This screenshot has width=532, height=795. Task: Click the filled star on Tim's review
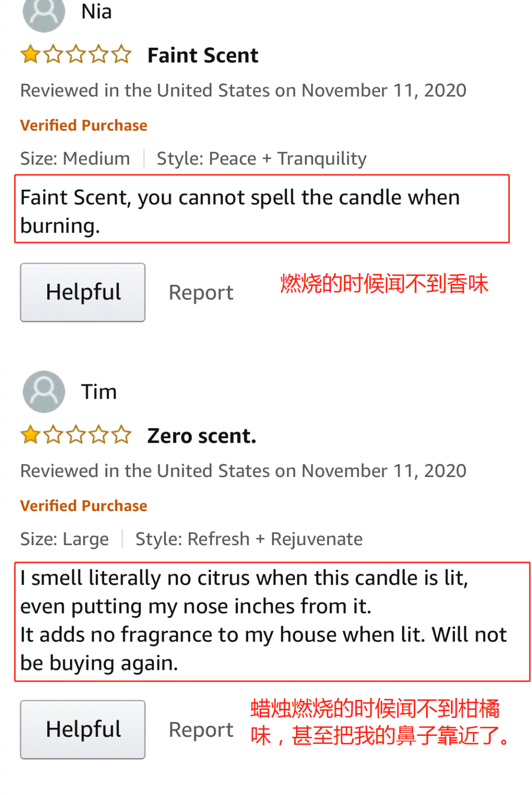coord(30,435)
